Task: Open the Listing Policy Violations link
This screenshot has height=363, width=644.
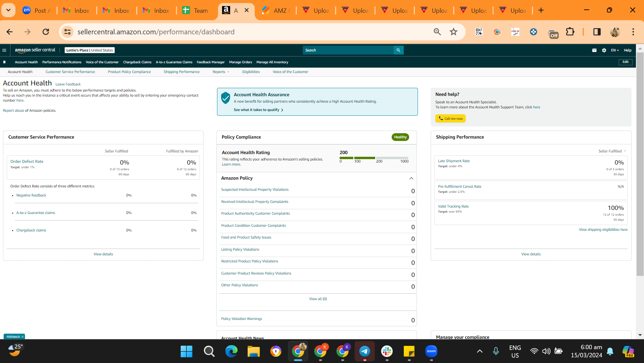Action: point(240,250)
